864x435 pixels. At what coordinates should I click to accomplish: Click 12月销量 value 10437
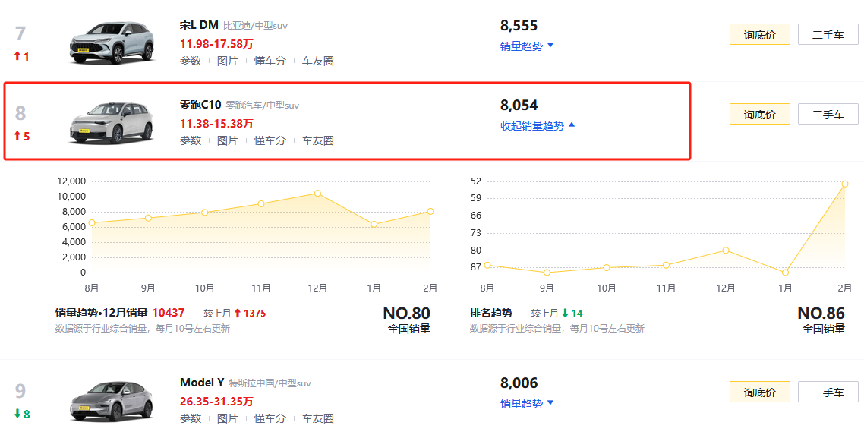169,313
